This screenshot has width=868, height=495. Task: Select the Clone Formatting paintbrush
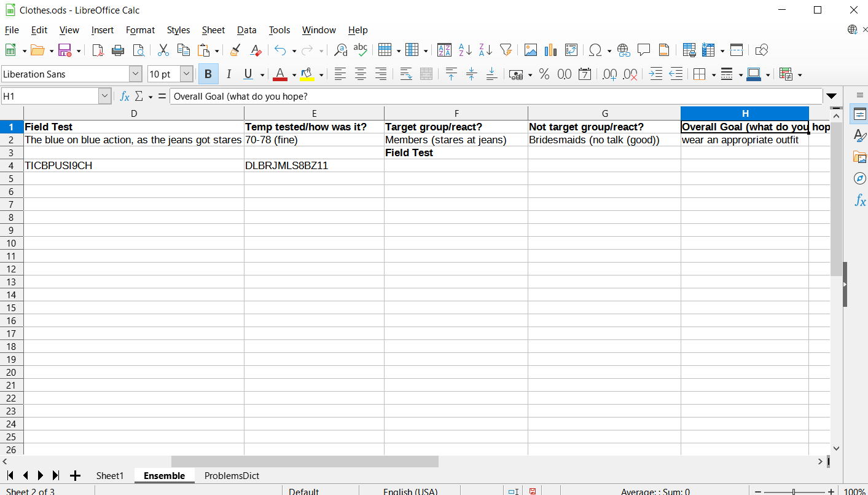(x=235, y=50)
